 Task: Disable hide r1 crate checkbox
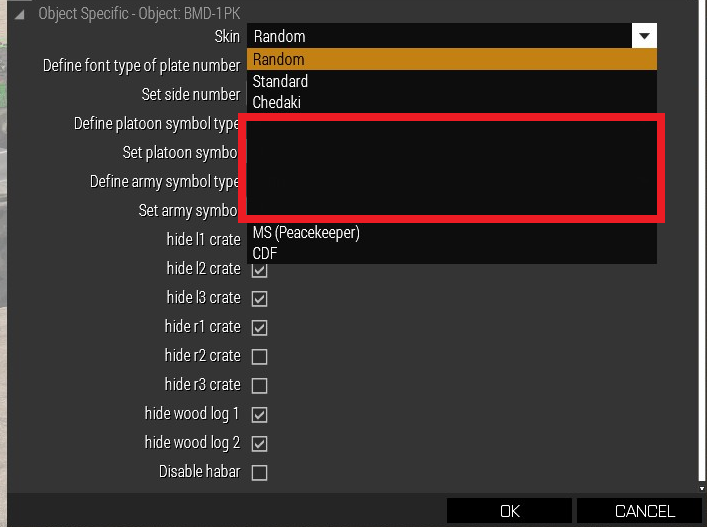(259, 327)
